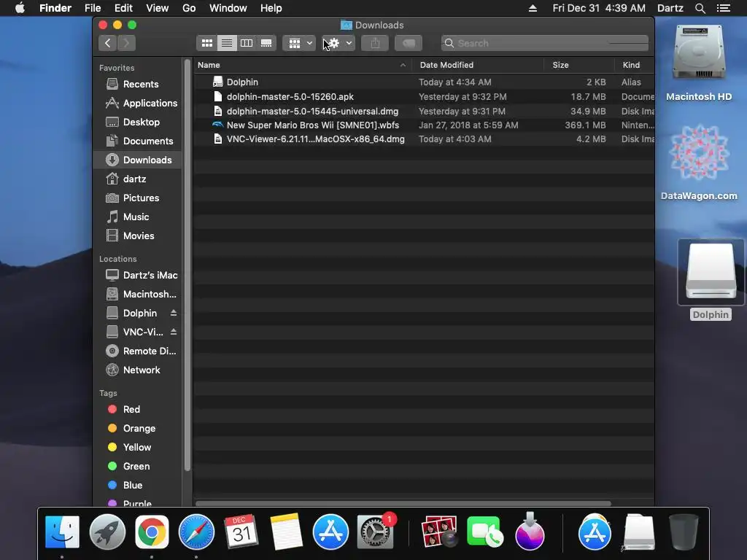Open Spotlight search in menu bar
Image resolution: width=747 pixels, height=560 pixels.
tap(700, 8)
